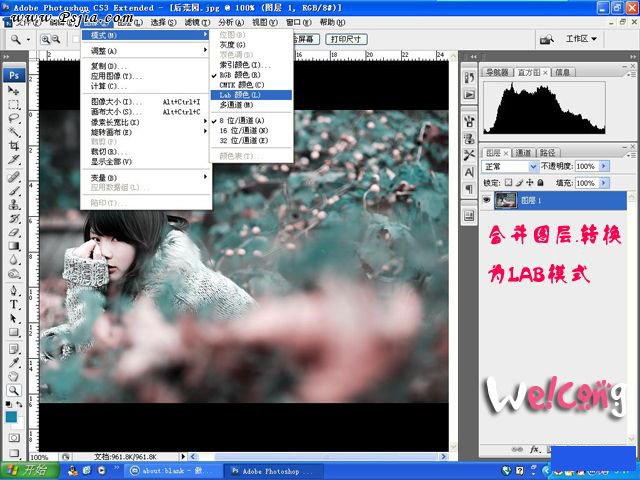
Task: Select the Magic Wand tool
Action: pos(13,132)
